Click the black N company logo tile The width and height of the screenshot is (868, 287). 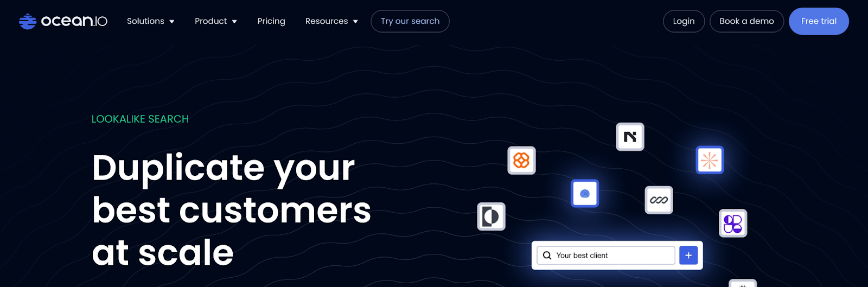(630, 137)
